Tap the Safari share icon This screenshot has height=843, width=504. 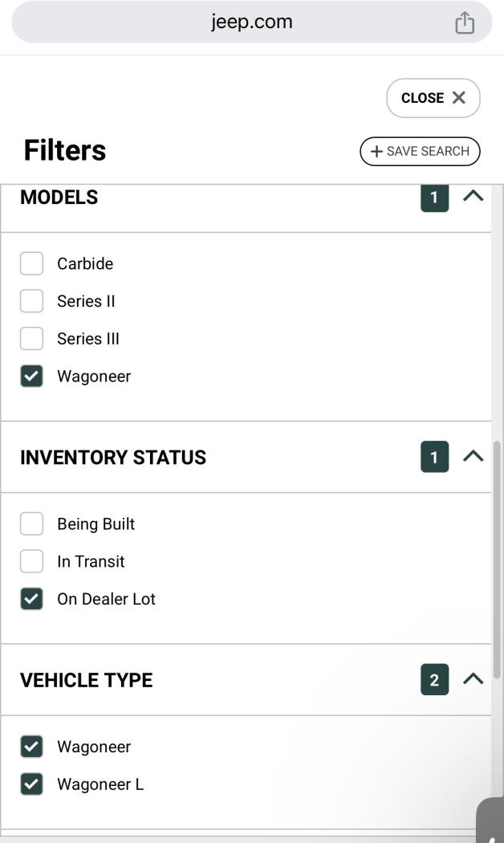(465, 22)
